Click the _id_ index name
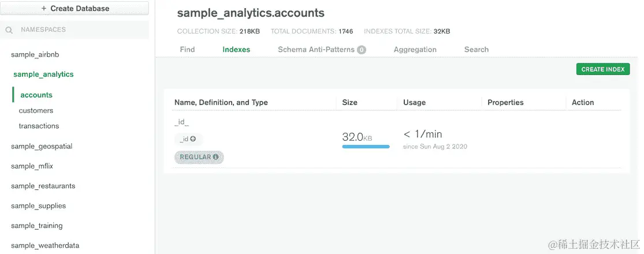This screenshot has height=254, width=644. [181, 122]
